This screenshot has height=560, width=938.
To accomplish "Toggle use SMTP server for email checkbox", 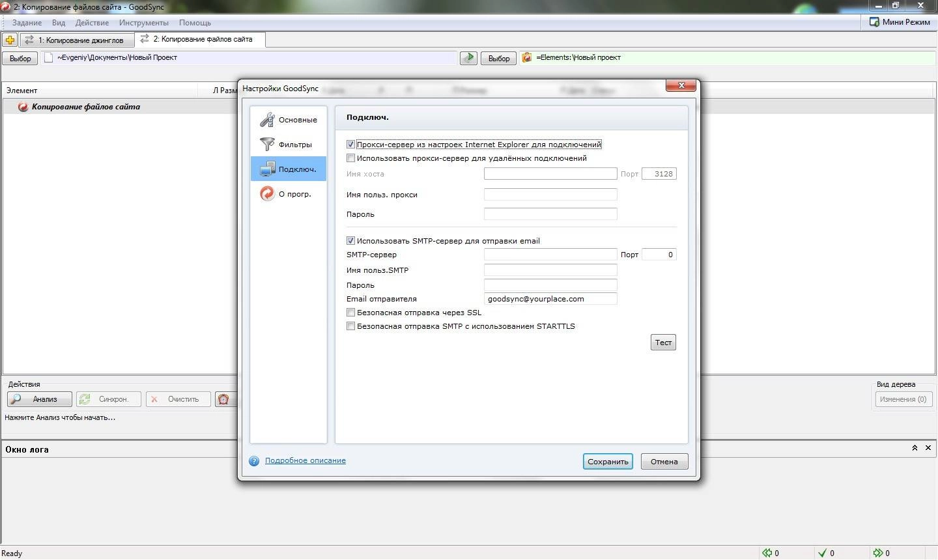I will tap(350, 241).
